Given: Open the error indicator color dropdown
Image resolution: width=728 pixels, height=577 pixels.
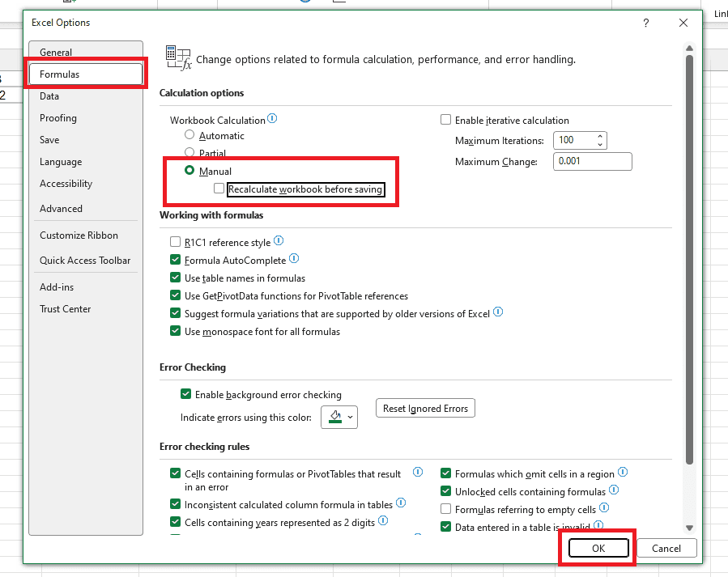Looking at the screenshot, I should pyautogui.click(x=339, y=417).
